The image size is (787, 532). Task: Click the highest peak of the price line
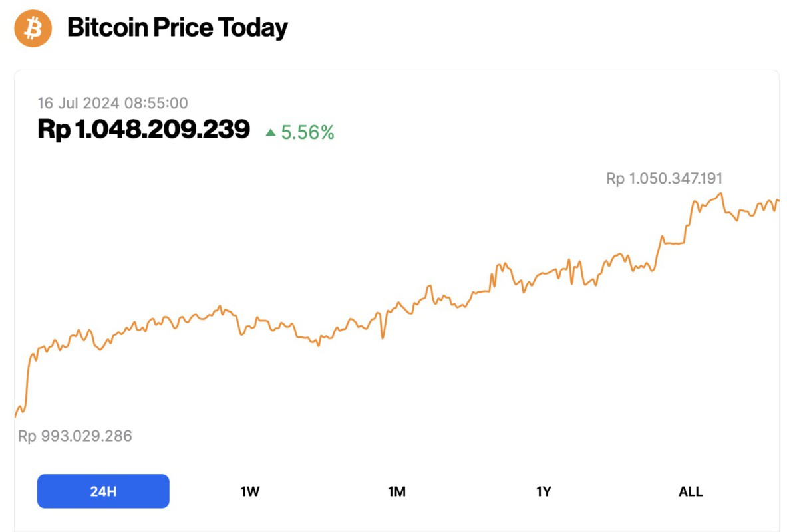(x=720, y=194)
